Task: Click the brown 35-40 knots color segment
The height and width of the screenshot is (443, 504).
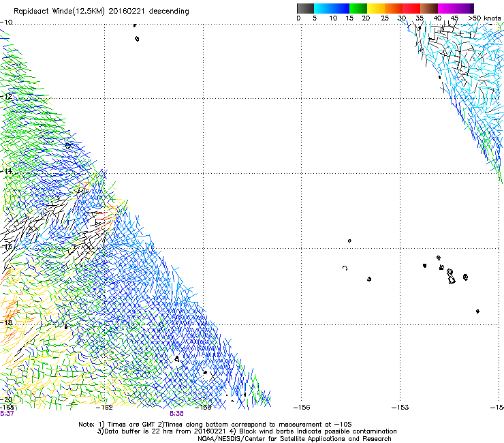Action: [429, 8]
